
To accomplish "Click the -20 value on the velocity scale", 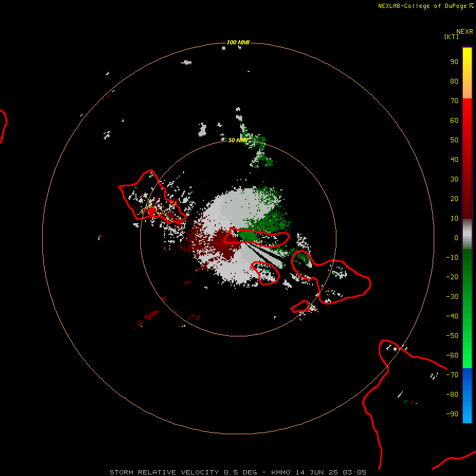I will pyautogui.click(x=452, y=277).
